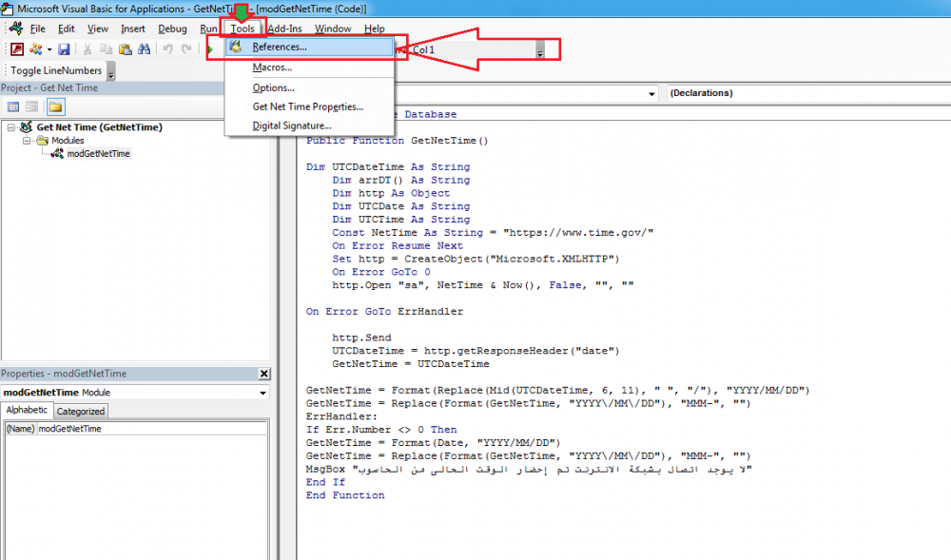
Task: Click the Toggle LineNumbers button
Action: (56, 71)
